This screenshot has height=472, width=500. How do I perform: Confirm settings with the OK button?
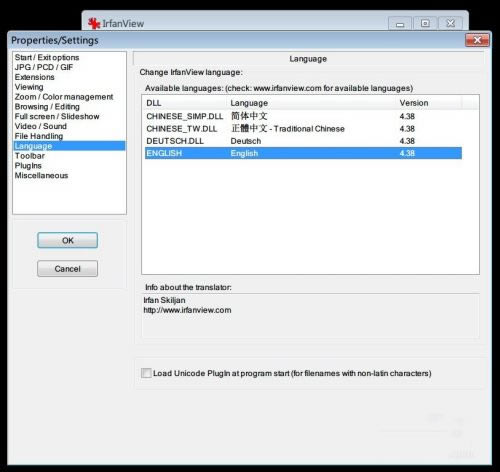68,240
